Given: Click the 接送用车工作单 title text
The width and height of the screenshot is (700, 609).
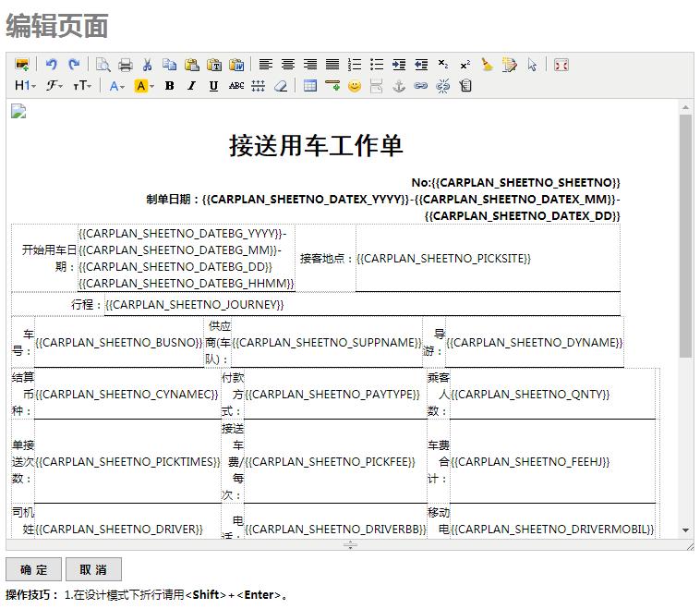Looking at the screenshot, I should pos(316,146).
